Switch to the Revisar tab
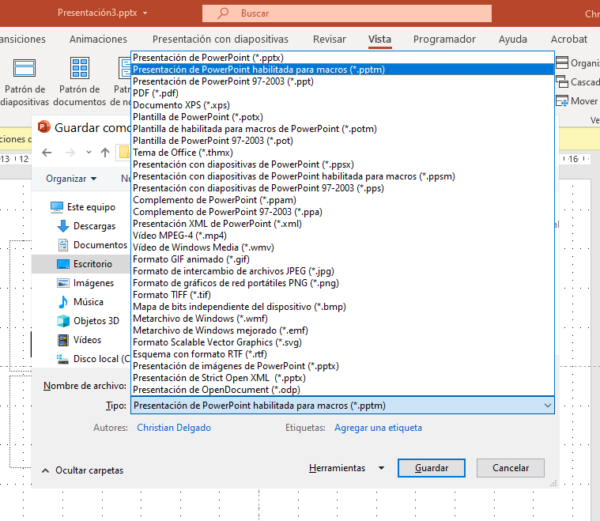 (x=329, y=39)
